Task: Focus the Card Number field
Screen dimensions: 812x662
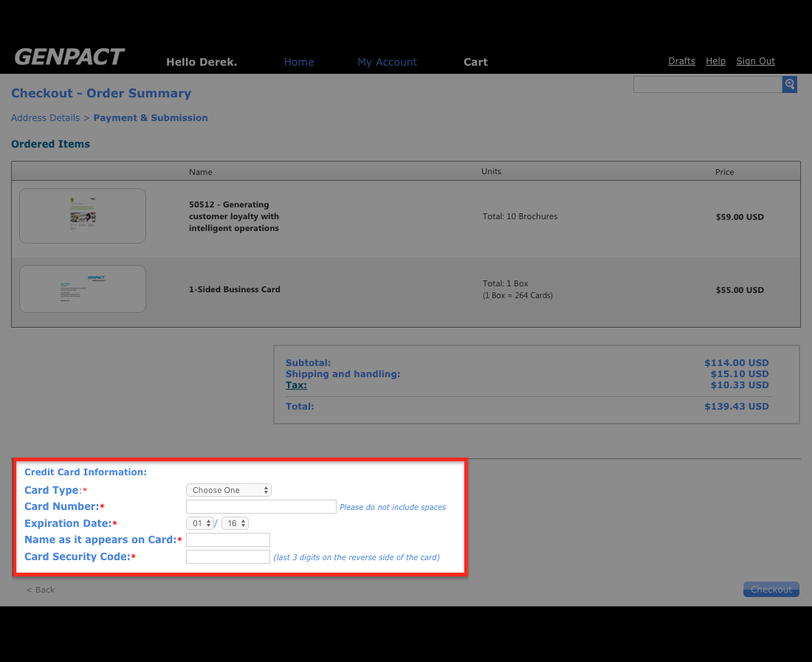Action: point(261,507)
